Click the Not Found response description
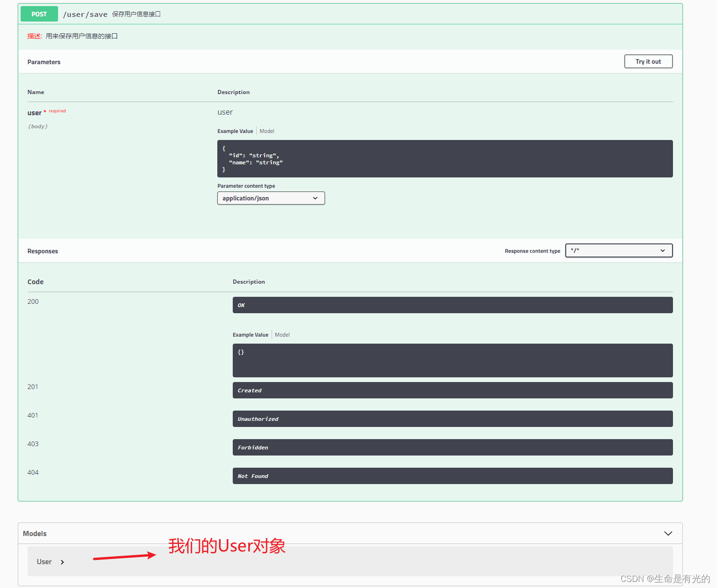Viewport: 717px width, 588px height. pos(452,476)
